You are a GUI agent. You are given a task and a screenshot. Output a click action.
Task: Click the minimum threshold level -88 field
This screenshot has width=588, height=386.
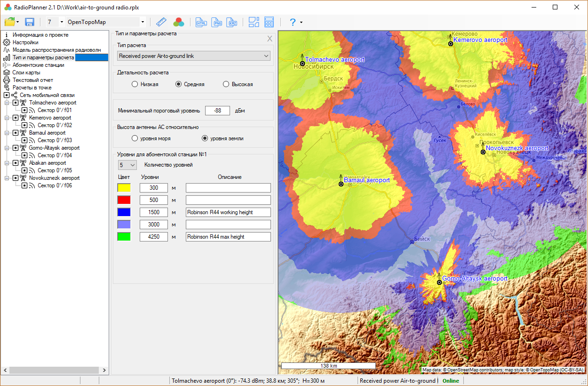(217, 111)
